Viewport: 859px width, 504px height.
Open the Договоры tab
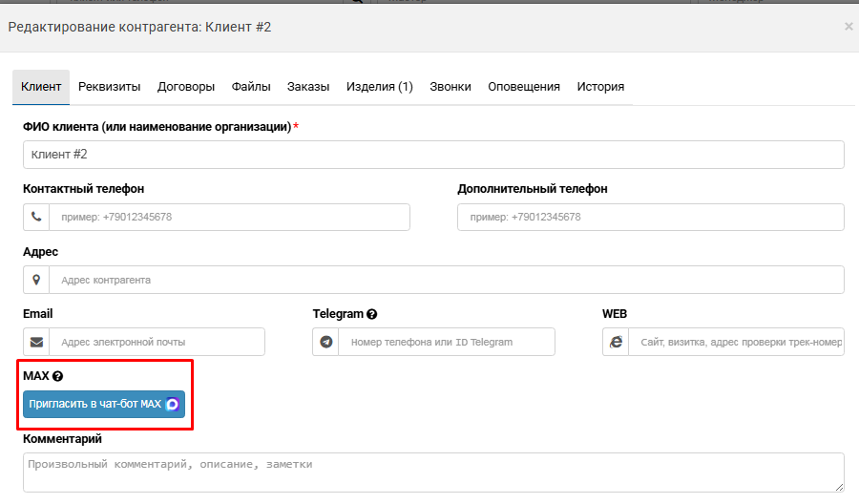pos(186,87)
